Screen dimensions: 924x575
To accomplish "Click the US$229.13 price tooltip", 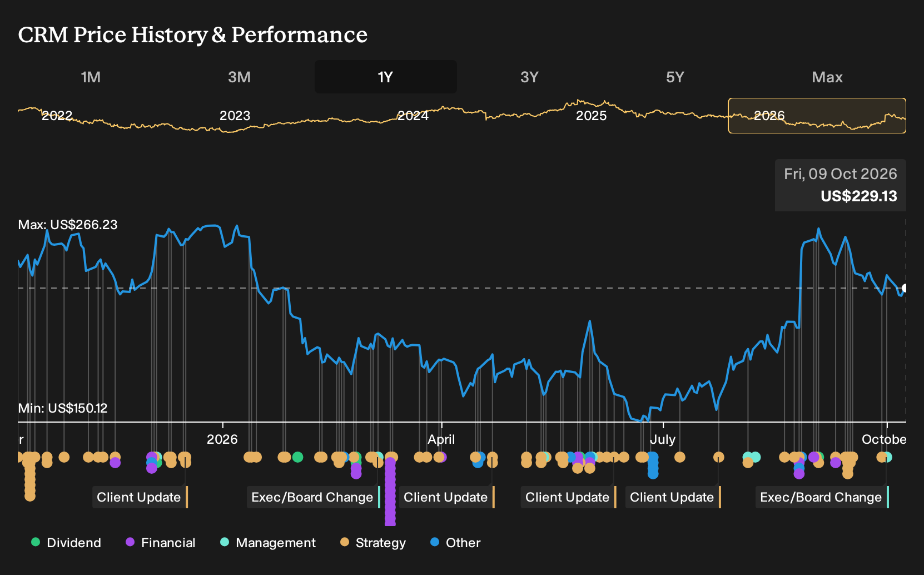I will pyautogui.click(x=841, y=185).
